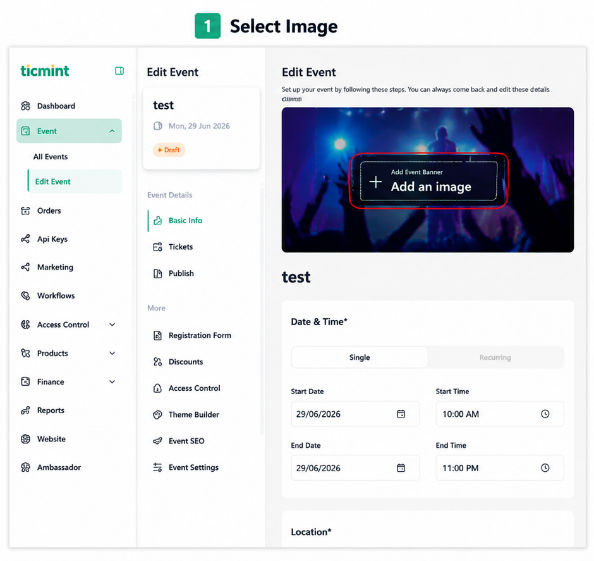Click the plus icon on banner

tap(375, 182)
